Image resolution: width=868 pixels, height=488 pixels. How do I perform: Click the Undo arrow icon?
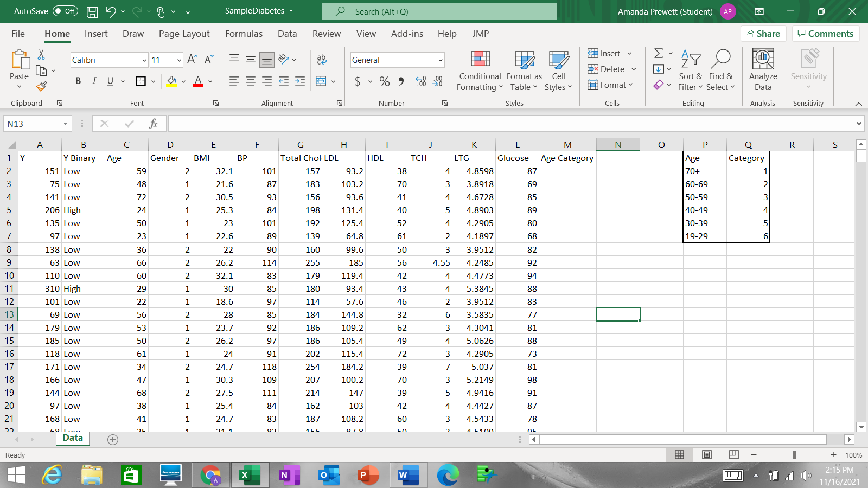tap(111, 11)
